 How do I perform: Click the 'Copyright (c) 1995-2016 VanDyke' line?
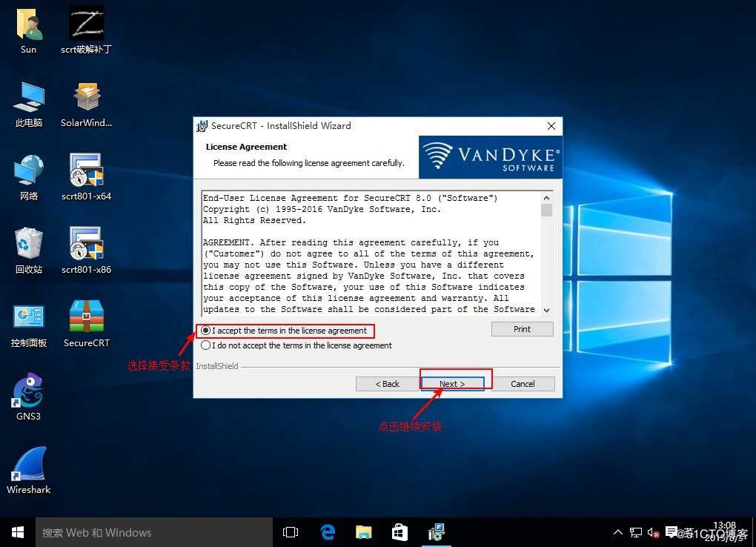(x=322, y=209)
